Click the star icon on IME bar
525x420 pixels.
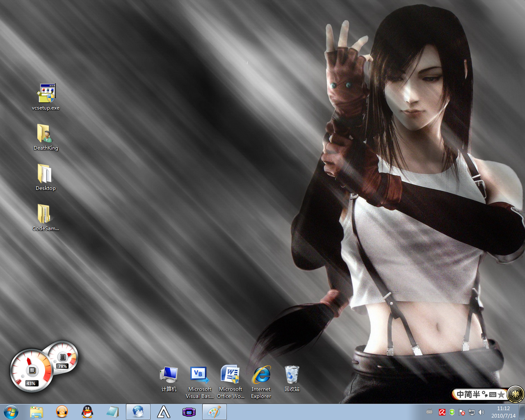coord(501,395)
